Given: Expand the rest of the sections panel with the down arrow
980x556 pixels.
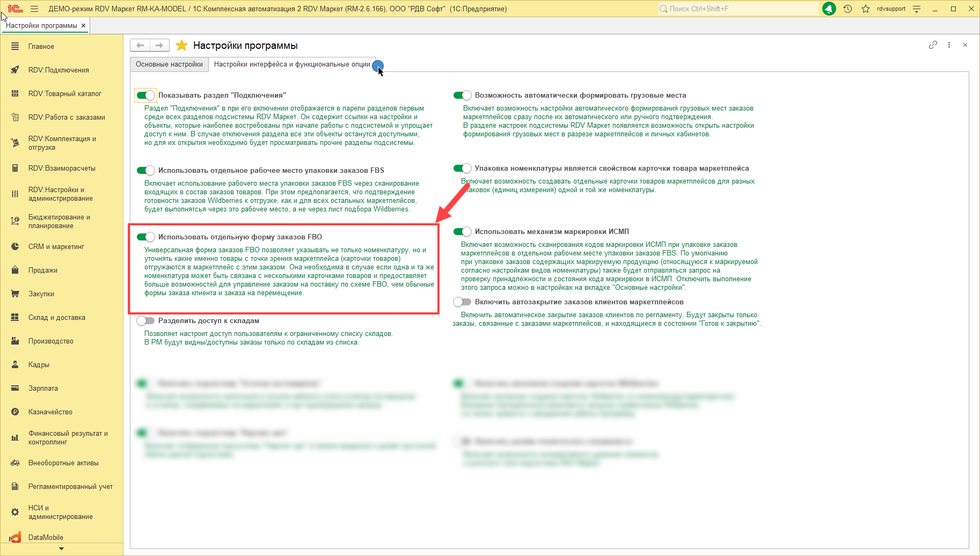Looking at the screenshot, I should 61,548.
